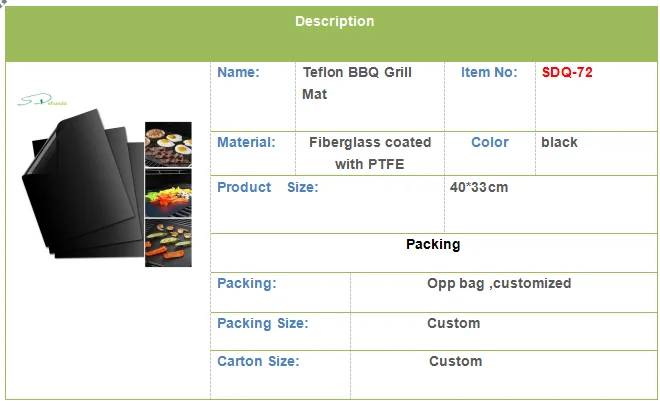Click the "Opp bag ,customized" value
Viewport: 660px width, 401px height.
(499, 283)
